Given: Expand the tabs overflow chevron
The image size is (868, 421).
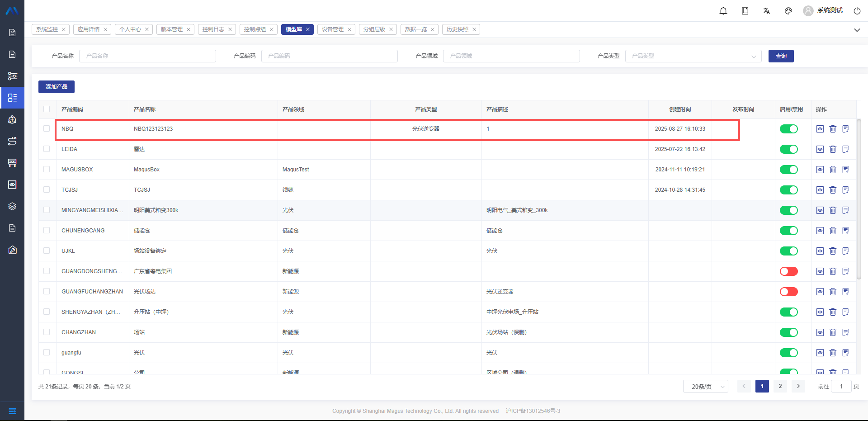Looking at the screenshot, I should 857,30.
